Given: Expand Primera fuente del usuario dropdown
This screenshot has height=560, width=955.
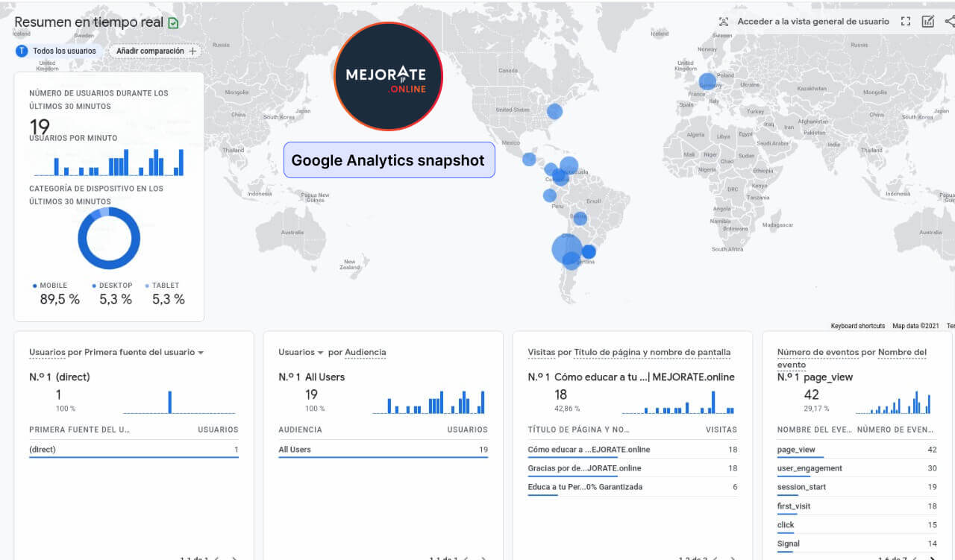Looking at the screenshot, I should pyautogui.click(x=201, y=353).
